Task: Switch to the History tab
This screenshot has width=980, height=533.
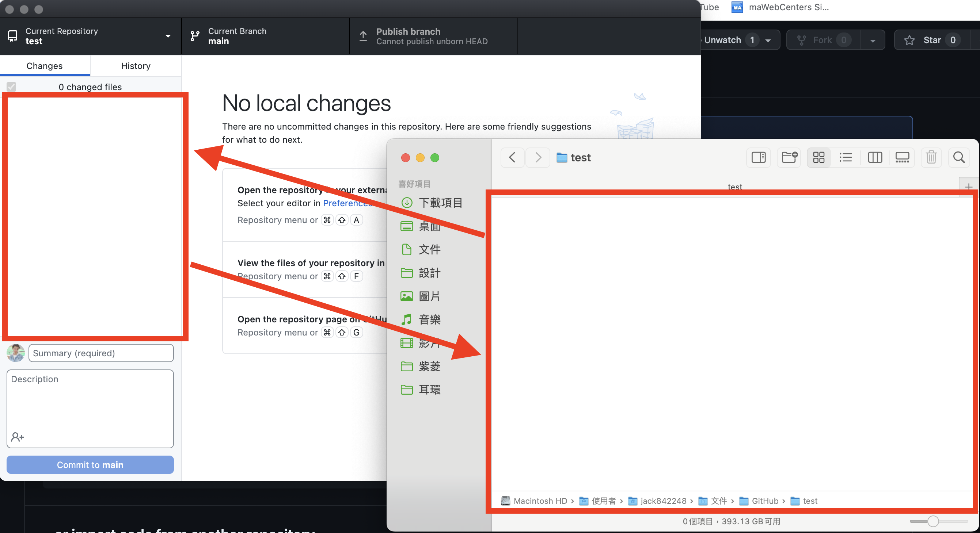Action: [136, 66]
